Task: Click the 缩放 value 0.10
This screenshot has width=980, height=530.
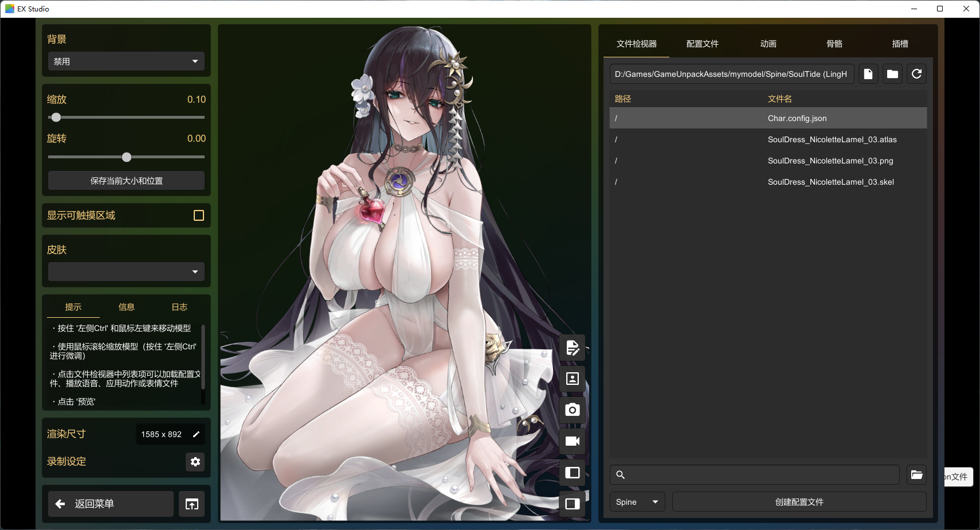Action: point(197,99)
